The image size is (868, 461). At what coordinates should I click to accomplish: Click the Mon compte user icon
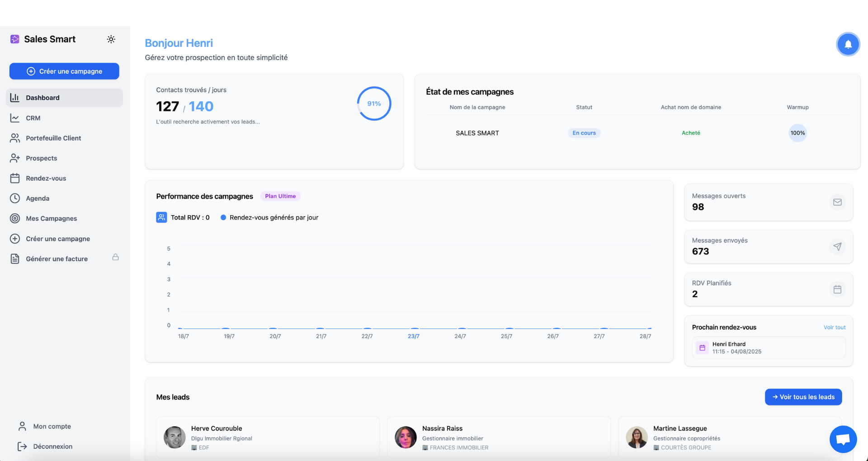(22, 426)
